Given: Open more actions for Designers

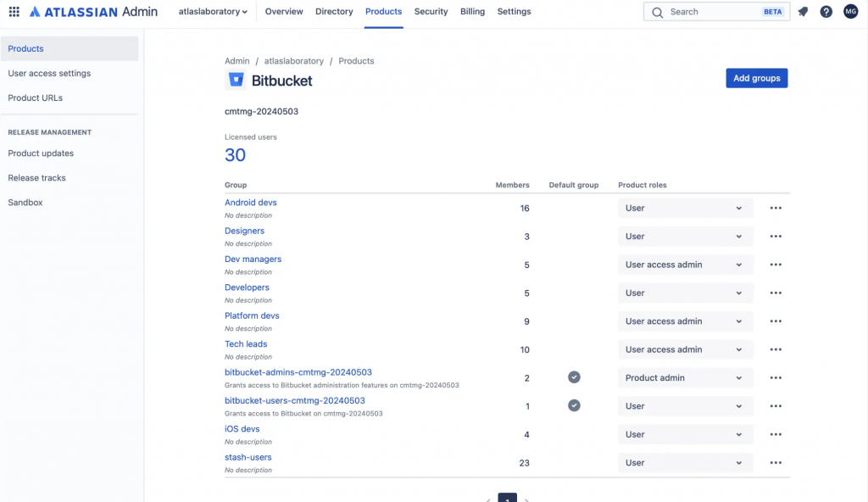Looking at the screenshot, I should click(776, 236).
